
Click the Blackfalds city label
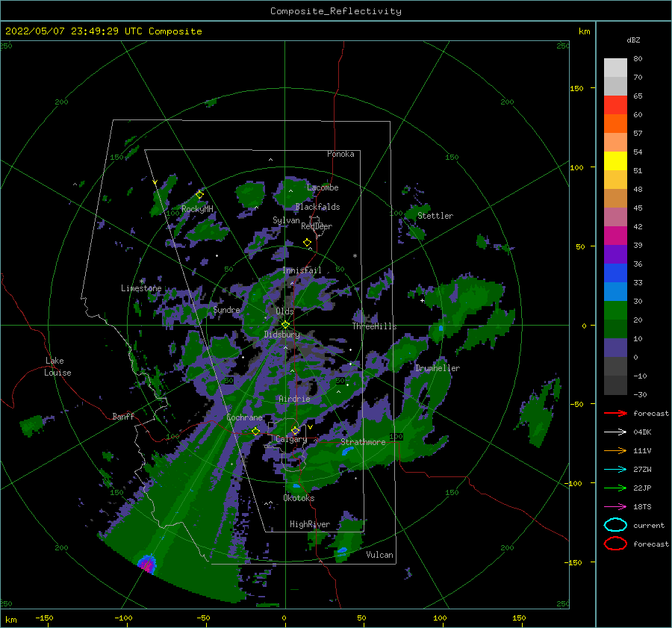click(x=317, y=207)
